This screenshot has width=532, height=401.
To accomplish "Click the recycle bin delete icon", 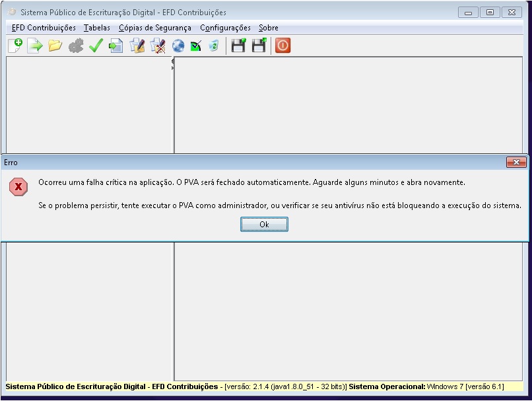I will (213, 46).
